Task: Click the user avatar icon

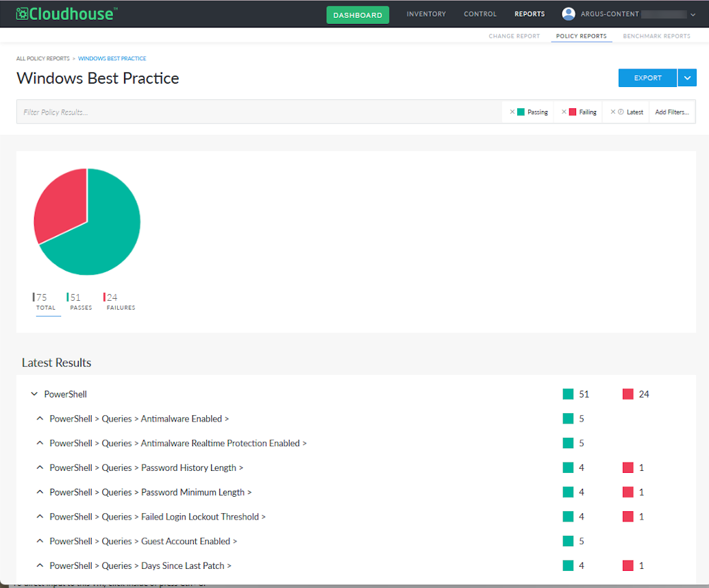Action: click(x=569, y=14)
